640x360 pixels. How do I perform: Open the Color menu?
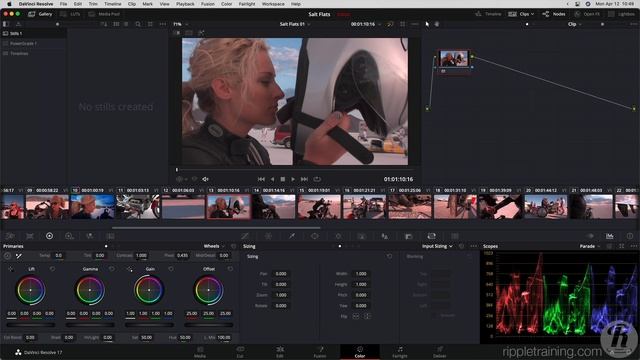tap(227, 4)
